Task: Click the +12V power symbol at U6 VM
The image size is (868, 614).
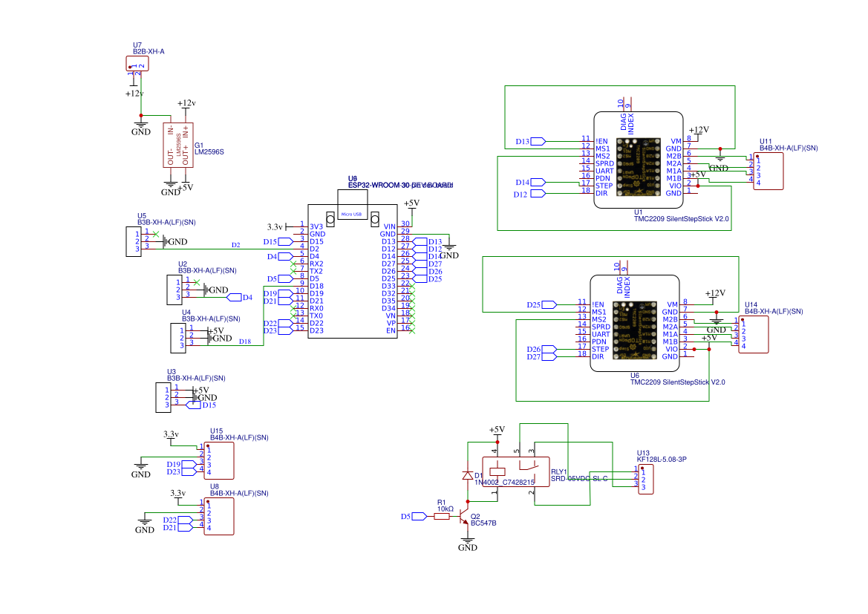Action: tap(714, 296)
